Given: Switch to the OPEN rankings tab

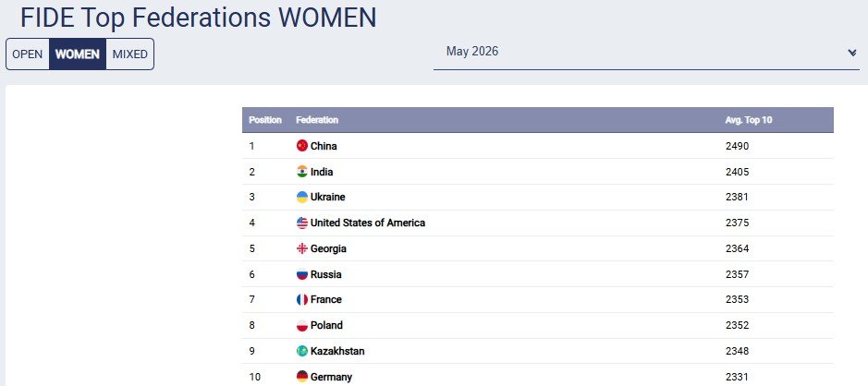Looking at the screenshot, I should (28, 54).
